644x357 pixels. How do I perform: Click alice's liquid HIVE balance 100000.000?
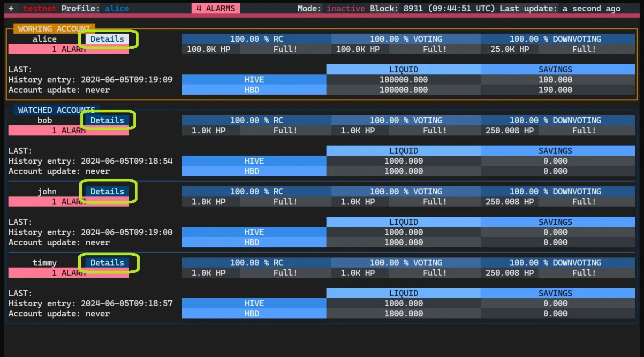point(404,80)
